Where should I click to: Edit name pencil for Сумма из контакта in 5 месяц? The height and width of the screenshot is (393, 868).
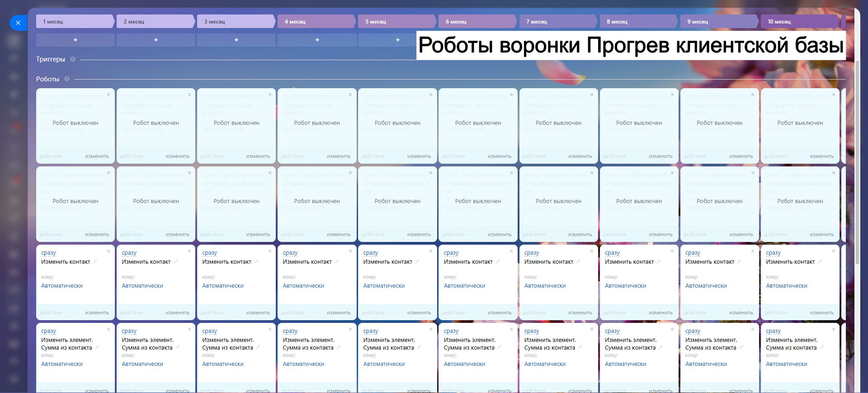(x=419, y=347)
